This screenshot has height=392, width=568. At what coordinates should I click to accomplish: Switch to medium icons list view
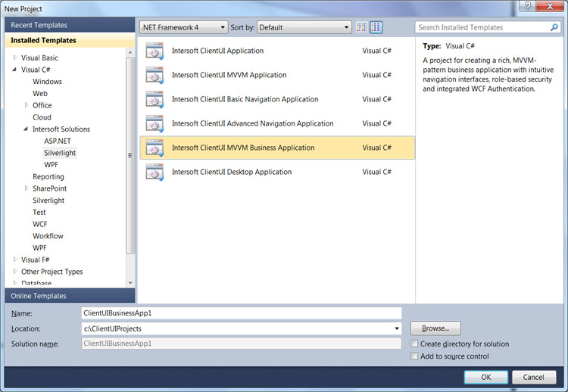click(x=376, y=27)
